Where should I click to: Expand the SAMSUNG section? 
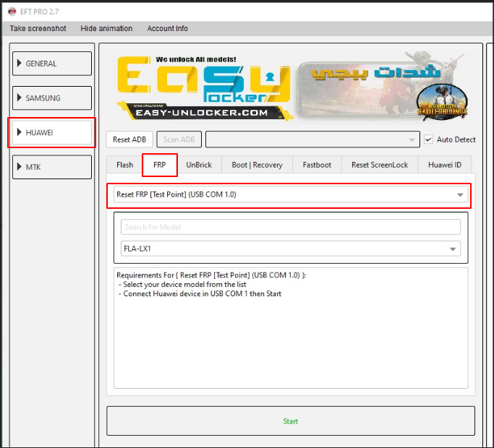coord(52,98)
